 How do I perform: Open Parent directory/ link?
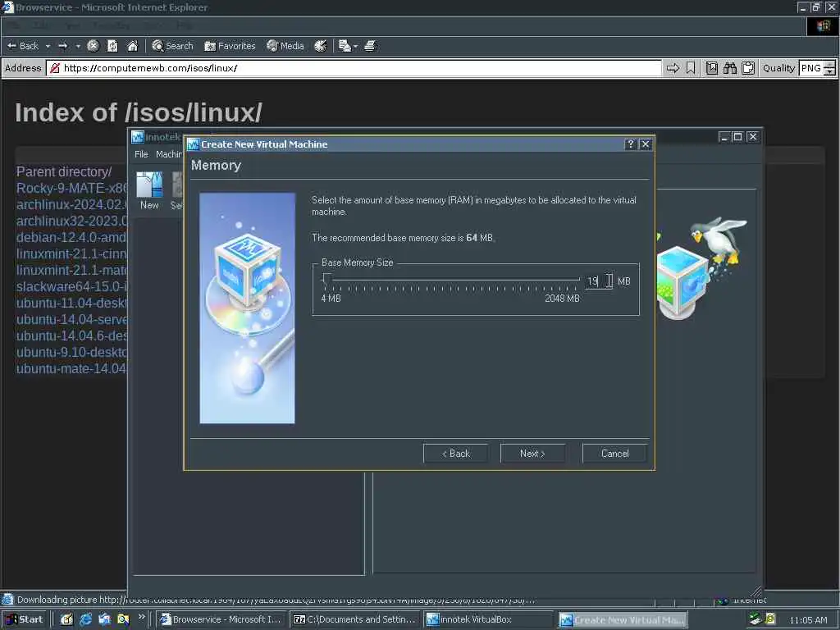(64, 172)
